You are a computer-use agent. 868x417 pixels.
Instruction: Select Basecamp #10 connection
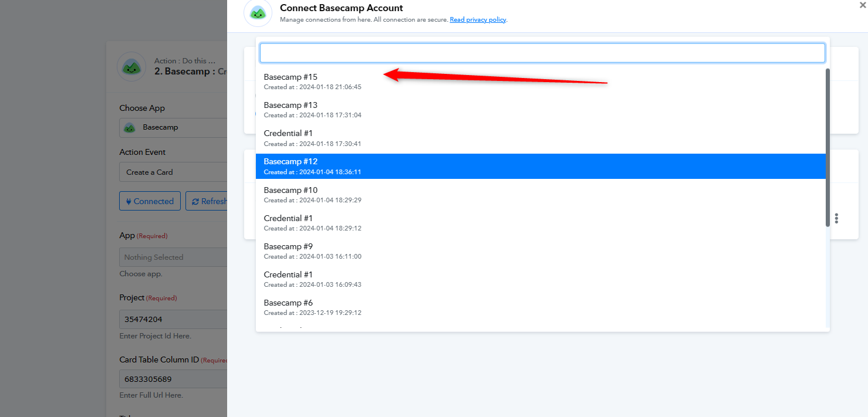(x=541, y=195)
